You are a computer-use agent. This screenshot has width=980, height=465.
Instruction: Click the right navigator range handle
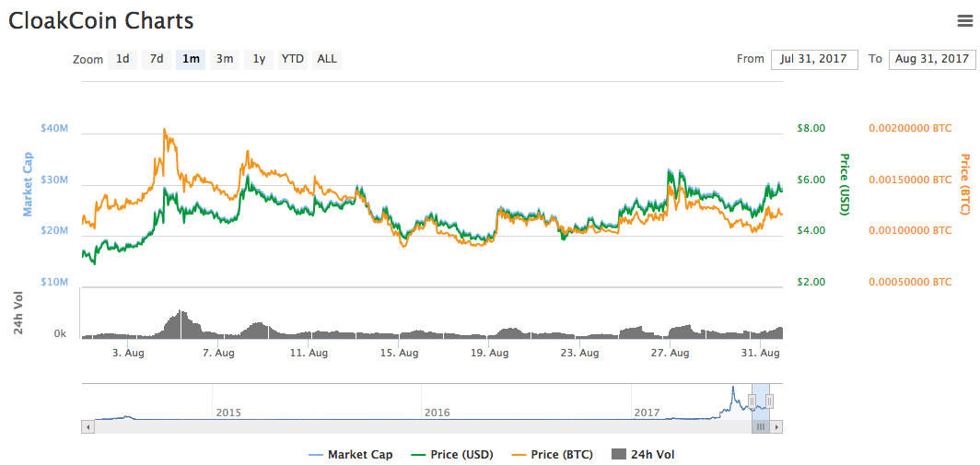[770, 401]
